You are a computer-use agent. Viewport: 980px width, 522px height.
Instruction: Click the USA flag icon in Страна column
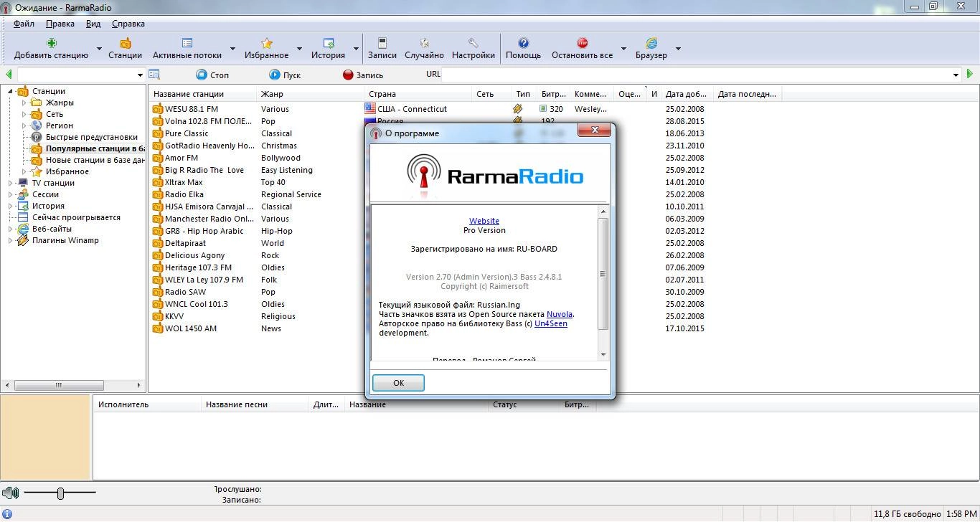pyautogui.click(x=370, y=109)
